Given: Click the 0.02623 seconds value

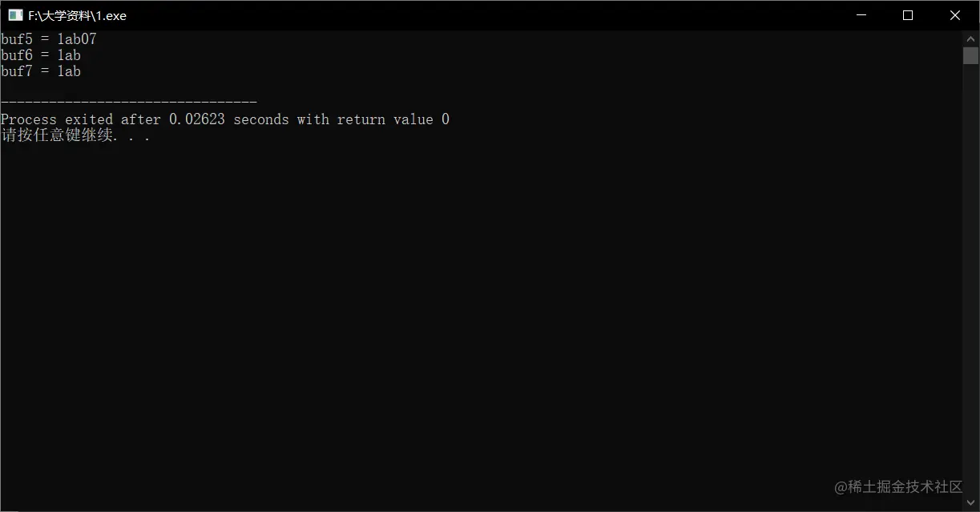Looking at the screenshot, I should click(x=228, y=119).
